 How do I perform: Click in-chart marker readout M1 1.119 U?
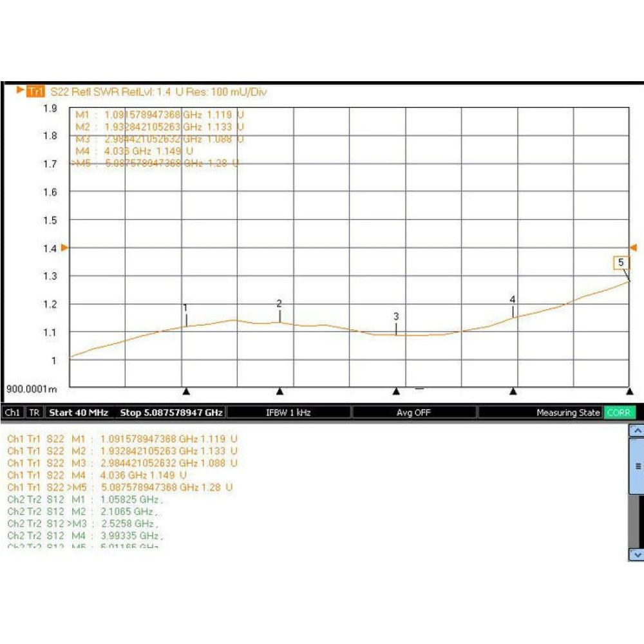tap(159, 115)
